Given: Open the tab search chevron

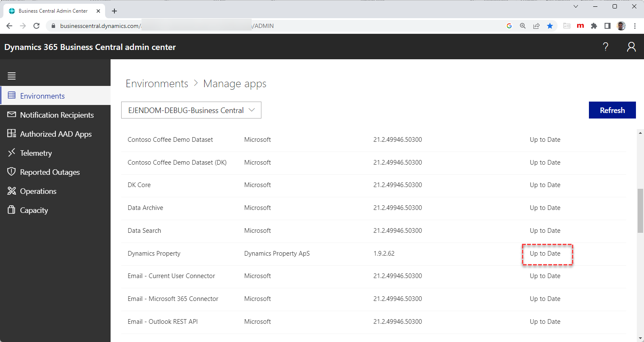Looking at the screenshot, I should [575, 6].
